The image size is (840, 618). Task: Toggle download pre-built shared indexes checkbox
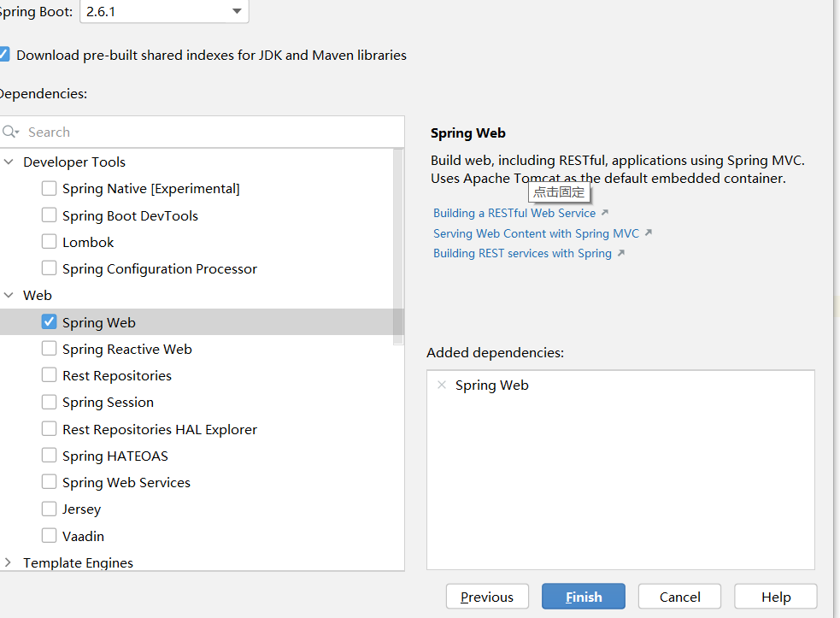coord(3,55)
